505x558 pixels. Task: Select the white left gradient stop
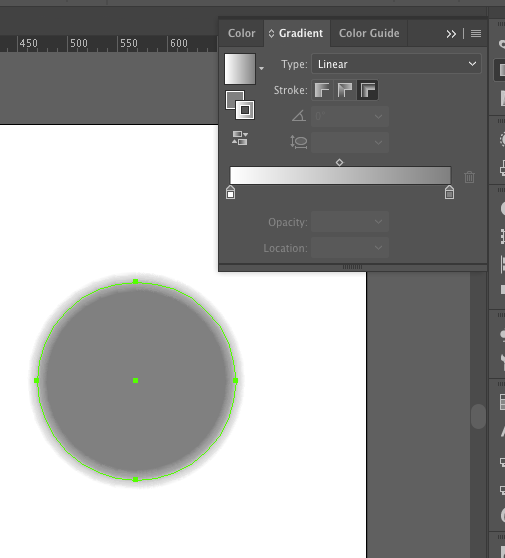[231, 193]
